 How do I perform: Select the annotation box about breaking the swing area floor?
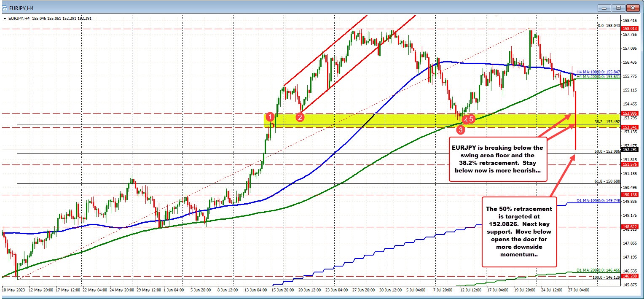click(x=498, y=159)
